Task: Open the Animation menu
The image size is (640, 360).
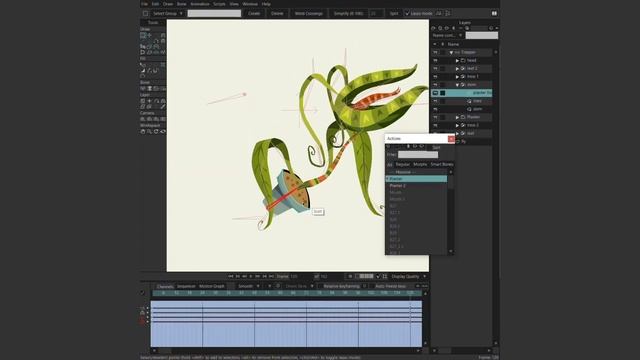Action: click(x=200, y=4)
